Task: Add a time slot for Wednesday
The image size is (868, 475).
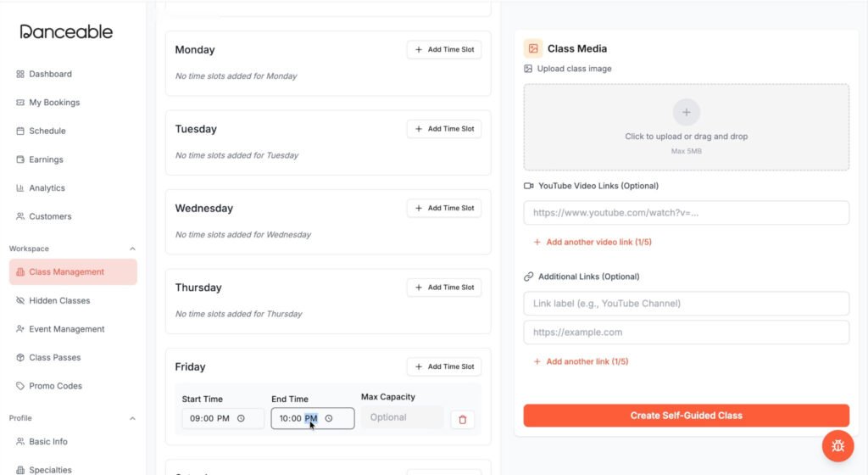Action: point(444,208)
